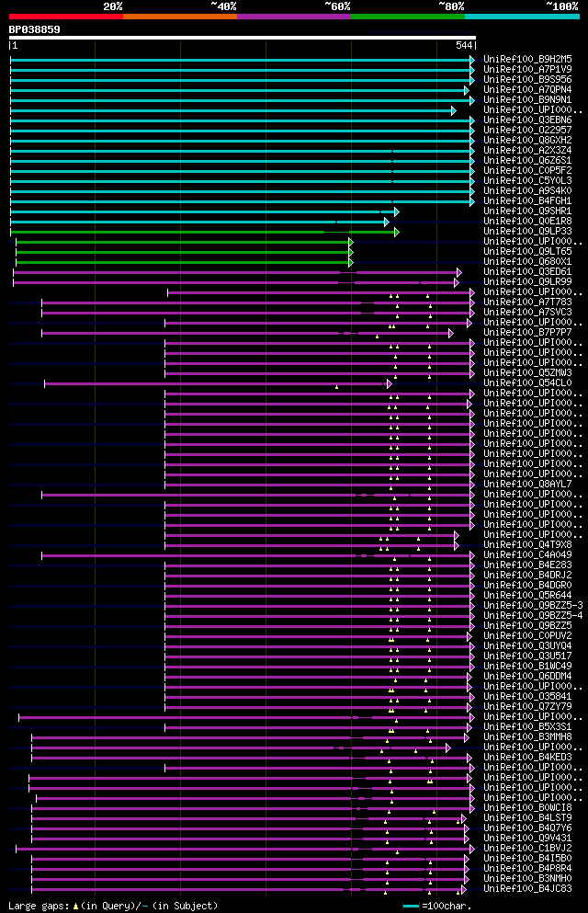This screenshot has height=913, width=588.
Task: Click hit UniRef100_B4E283
Action: 527,565
